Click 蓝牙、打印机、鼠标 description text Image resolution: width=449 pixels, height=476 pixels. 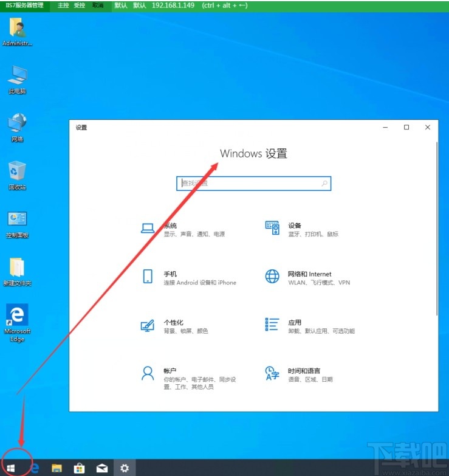tap(313, 234)
